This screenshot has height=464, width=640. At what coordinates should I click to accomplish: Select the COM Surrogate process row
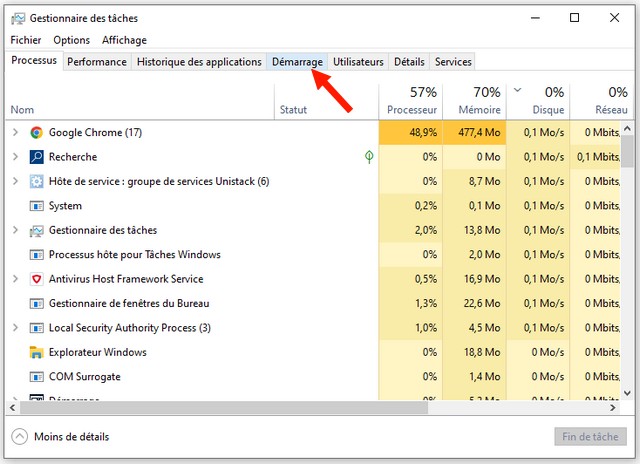click(x=85, y=377)
